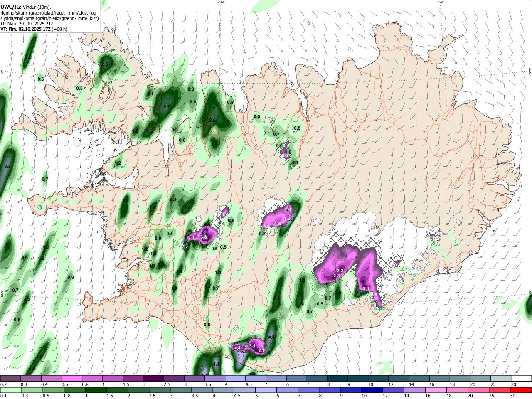Click the '3.7' value on the west edge

(7, 166)
